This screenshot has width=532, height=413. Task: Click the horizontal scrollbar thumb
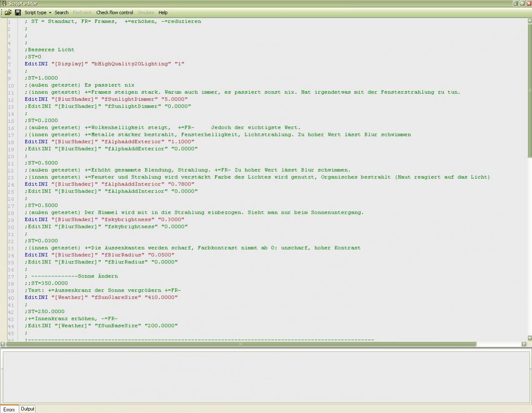(240, 344)
